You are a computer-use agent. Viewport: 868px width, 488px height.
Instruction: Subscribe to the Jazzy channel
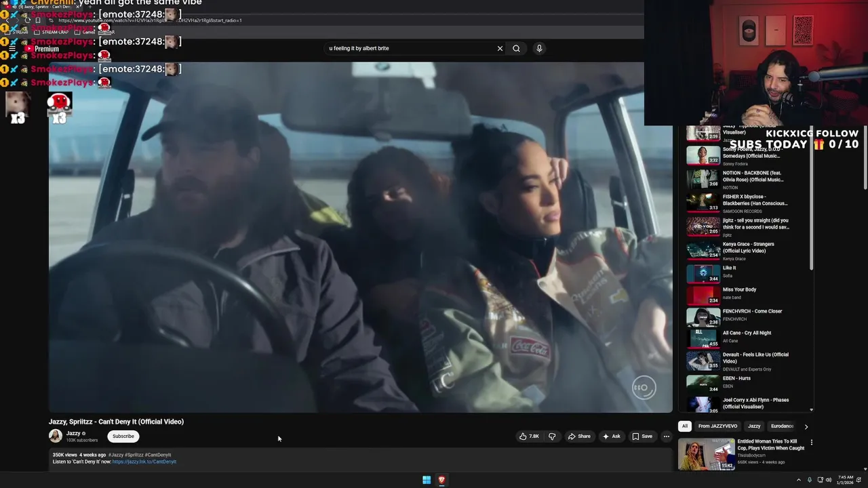click(123, 436)
